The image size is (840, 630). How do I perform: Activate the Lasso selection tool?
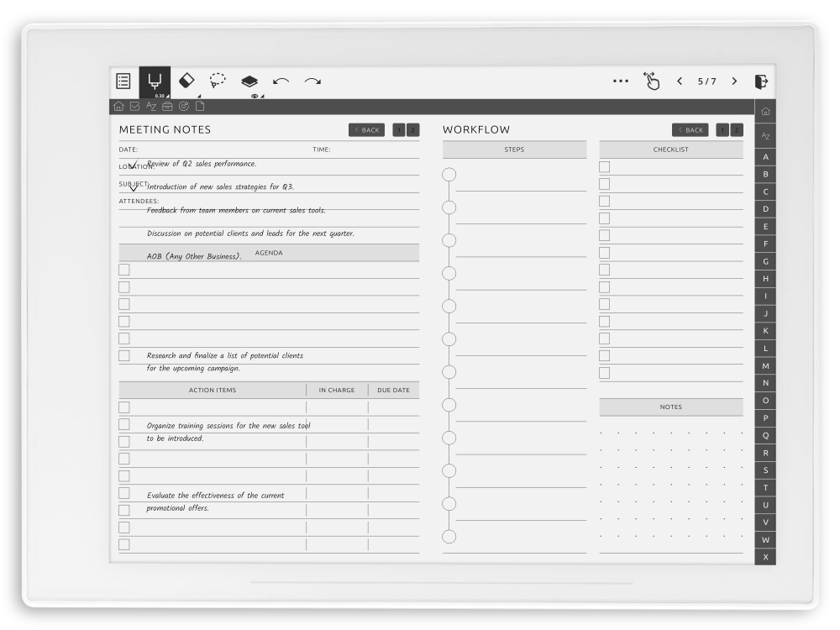click(x=217, y=80)
